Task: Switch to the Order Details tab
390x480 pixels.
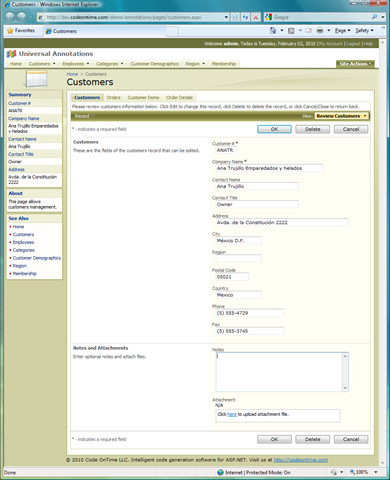Action: pyautogui.click(x=179, y=97)
